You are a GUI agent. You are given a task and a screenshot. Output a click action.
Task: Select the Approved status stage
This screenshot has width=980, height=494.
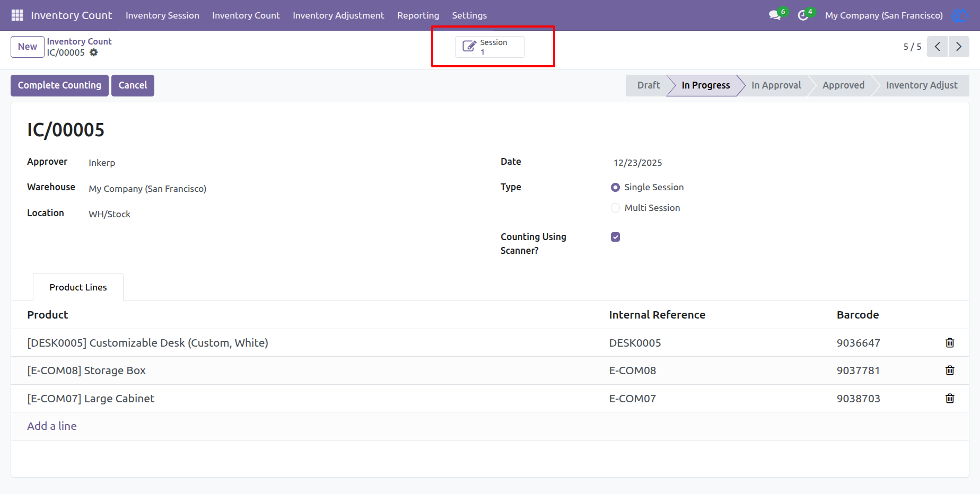click(843, 85)
